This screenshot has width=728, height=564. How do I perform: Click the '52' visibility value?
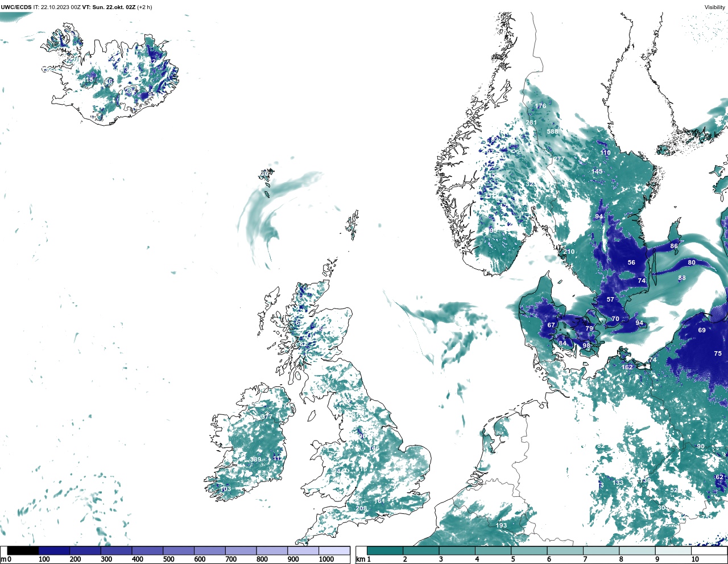pyautogui.click(x=674, y=490)
